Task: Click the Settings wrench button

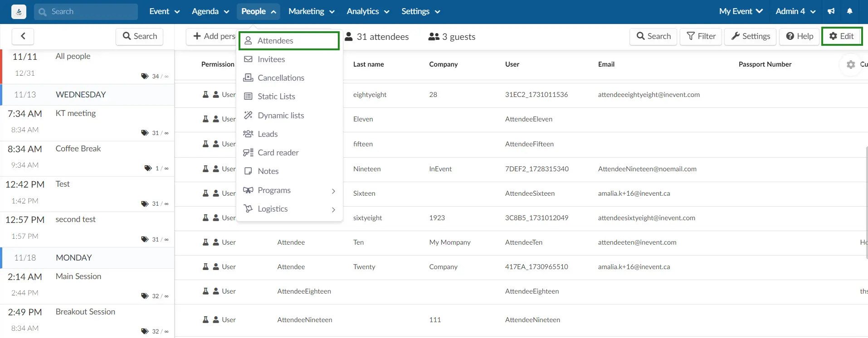Action: [751, 36]
